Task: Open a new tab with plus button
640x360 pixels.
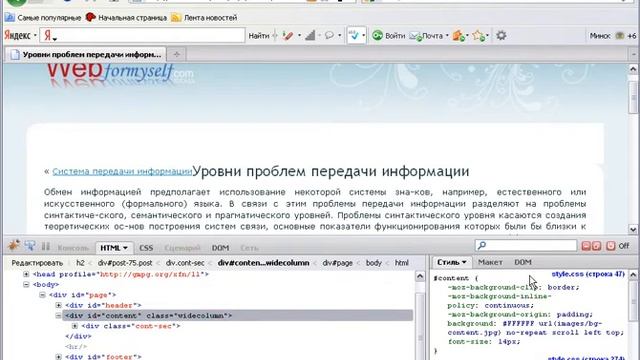Action: click(x=176, y=54)
